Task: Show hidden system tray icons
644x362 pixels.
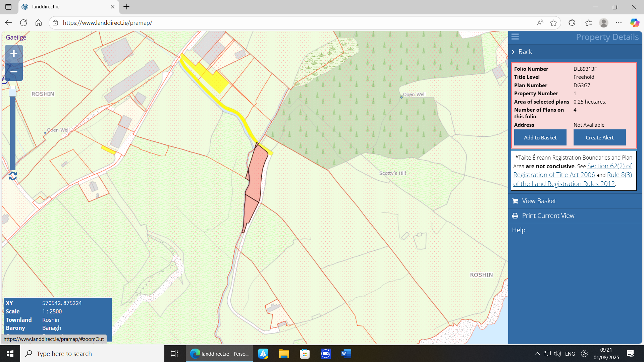Action: point(537,354)
